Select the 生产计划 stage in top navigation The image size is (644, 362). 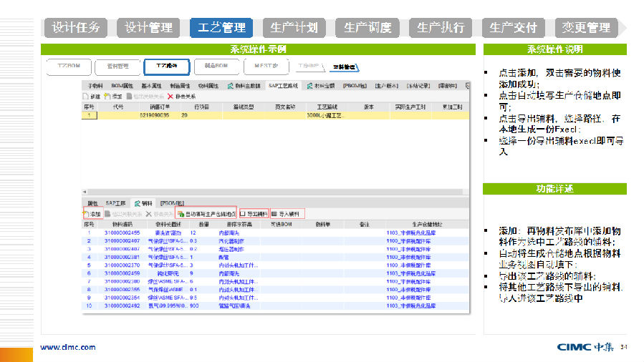(294, 28)
